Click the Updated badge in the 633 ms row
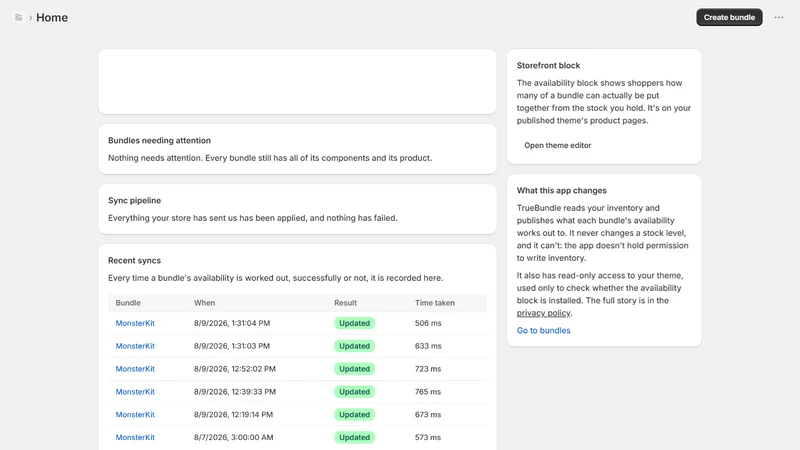 [355, 346]
